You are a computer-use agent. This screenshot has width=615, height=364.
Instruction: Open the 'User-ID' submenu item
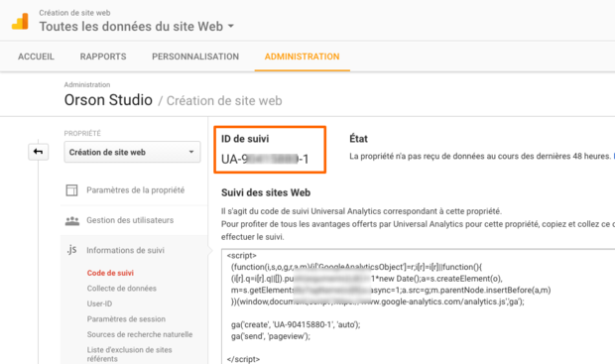pyautogui.click(x=99, y=303)
